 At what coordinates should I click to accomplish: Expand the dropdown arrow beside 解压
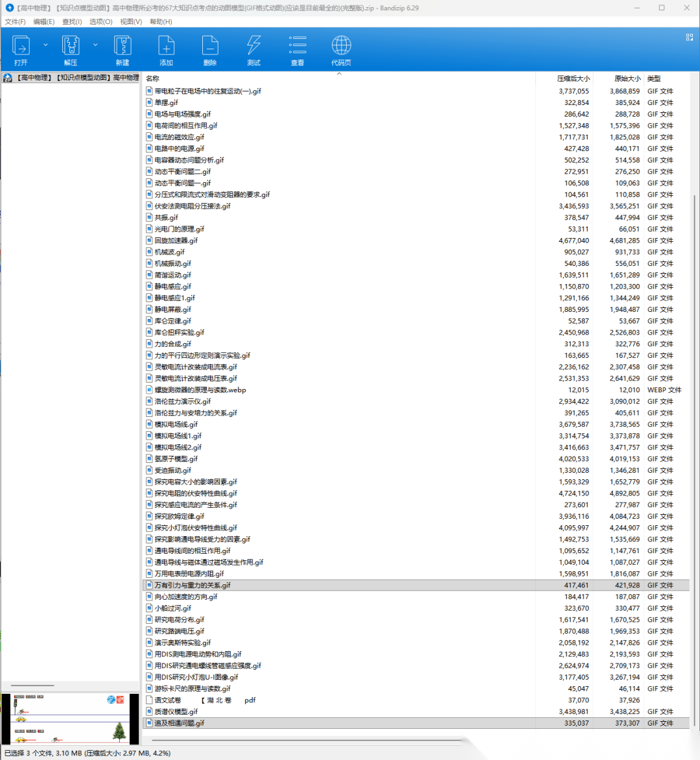(x=95, y=45)
